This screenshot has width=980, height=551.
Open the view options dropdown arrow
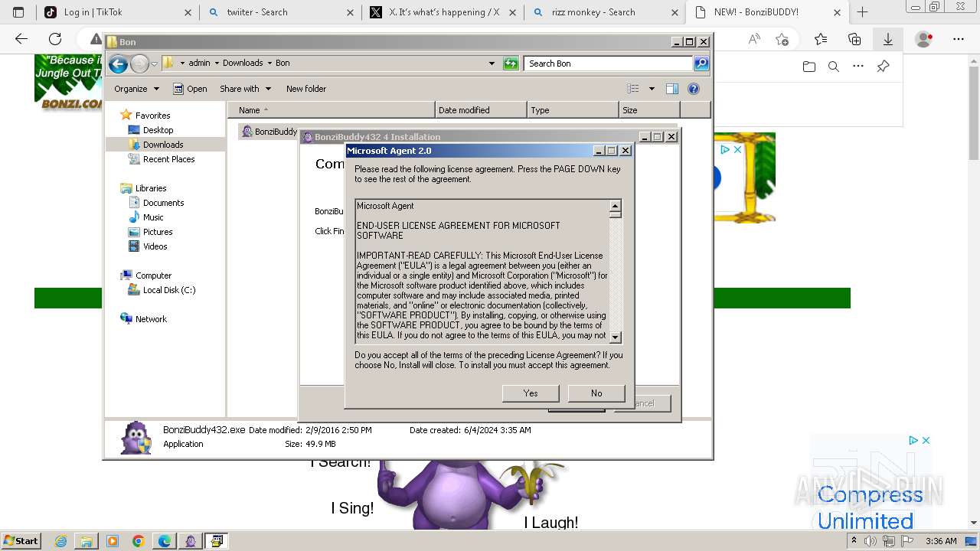pyautogui.click(x=652, y=89)
